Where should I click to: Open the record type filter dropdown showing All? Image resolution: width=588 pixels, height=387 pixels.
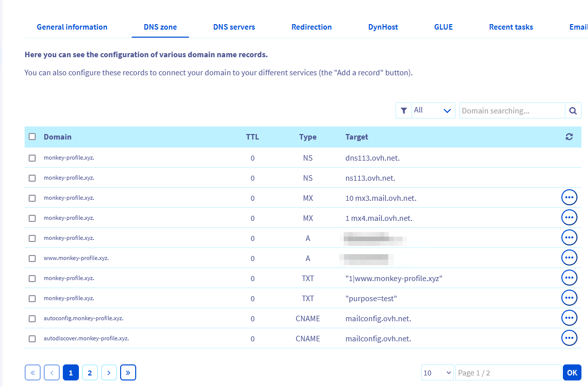tap(433, 110)
